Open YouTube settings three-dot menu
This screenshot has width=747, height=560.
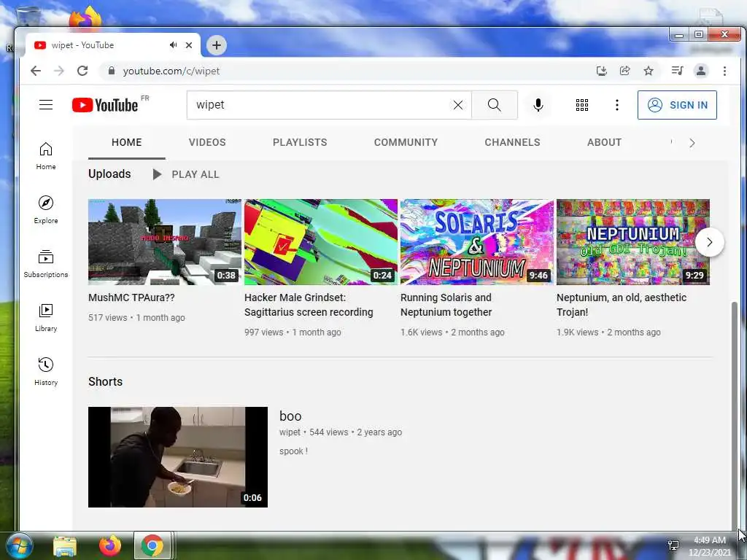617,105
